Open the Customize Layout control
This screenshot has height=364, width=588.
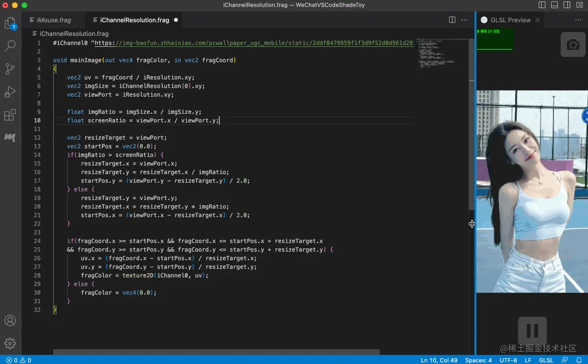[579, 5]
